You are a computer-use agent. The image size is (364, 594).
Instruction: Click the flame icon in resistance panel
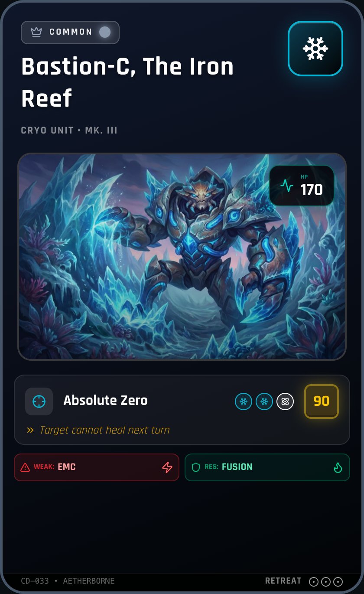click(338, 467)
